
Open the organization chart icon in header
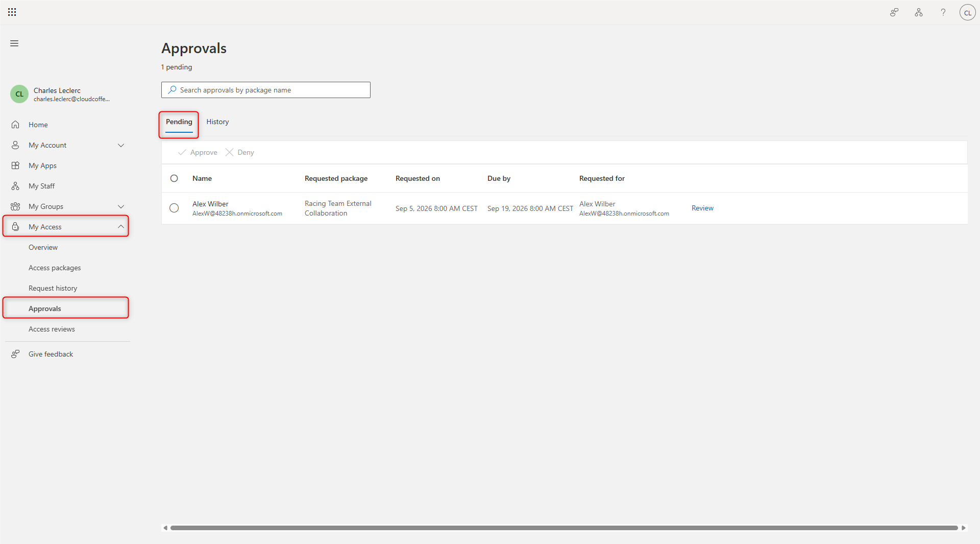919,13
